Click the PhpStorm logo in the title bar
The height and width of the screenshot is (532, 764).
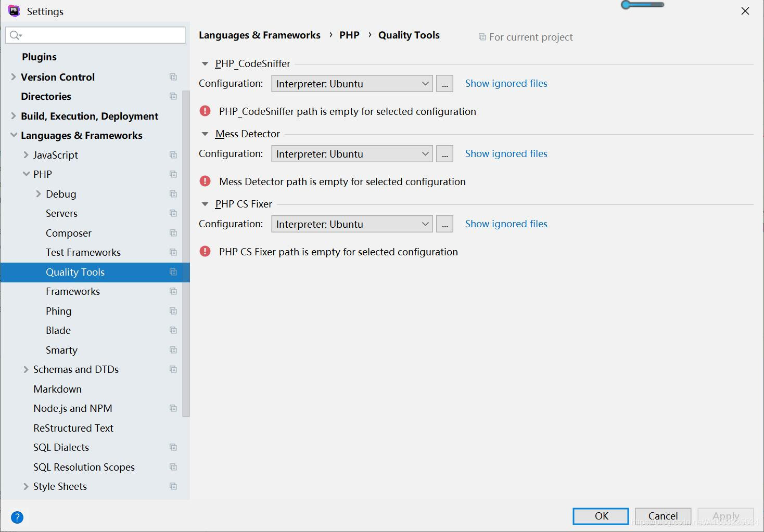coord(13,10)
